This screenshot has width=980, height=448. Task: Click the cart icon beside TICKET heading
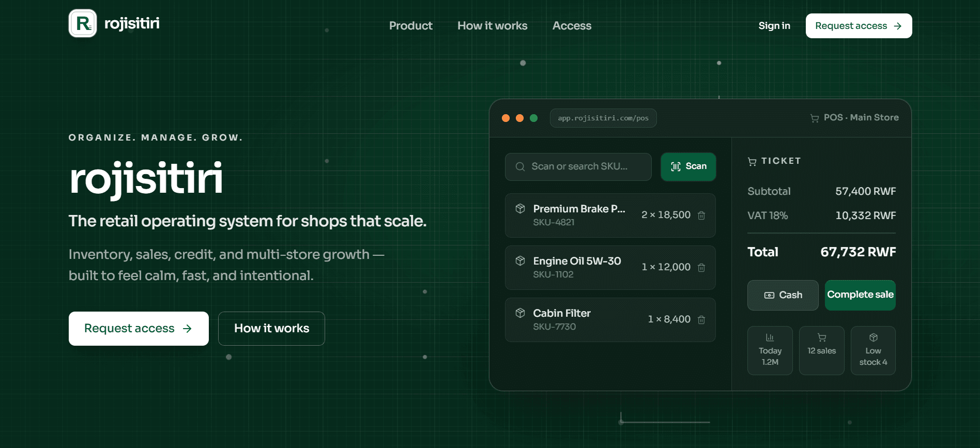click(x=752, y=161)
